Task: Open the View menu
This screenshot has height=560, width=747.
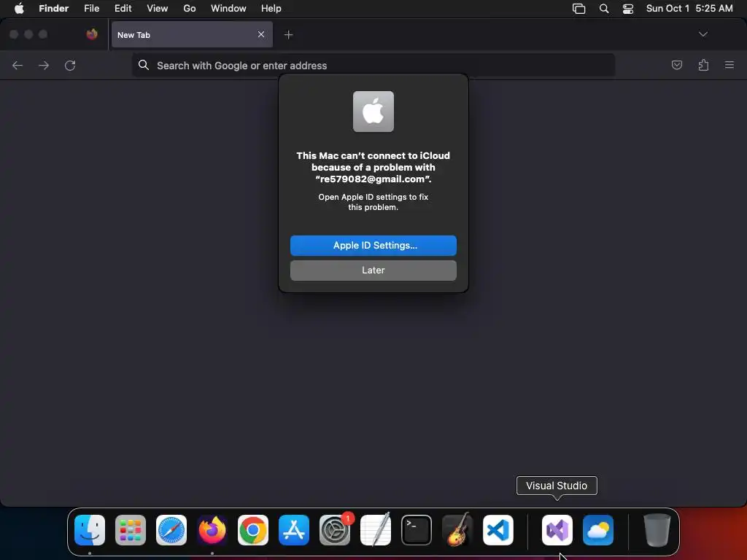Action: click(x=158, y=8)
